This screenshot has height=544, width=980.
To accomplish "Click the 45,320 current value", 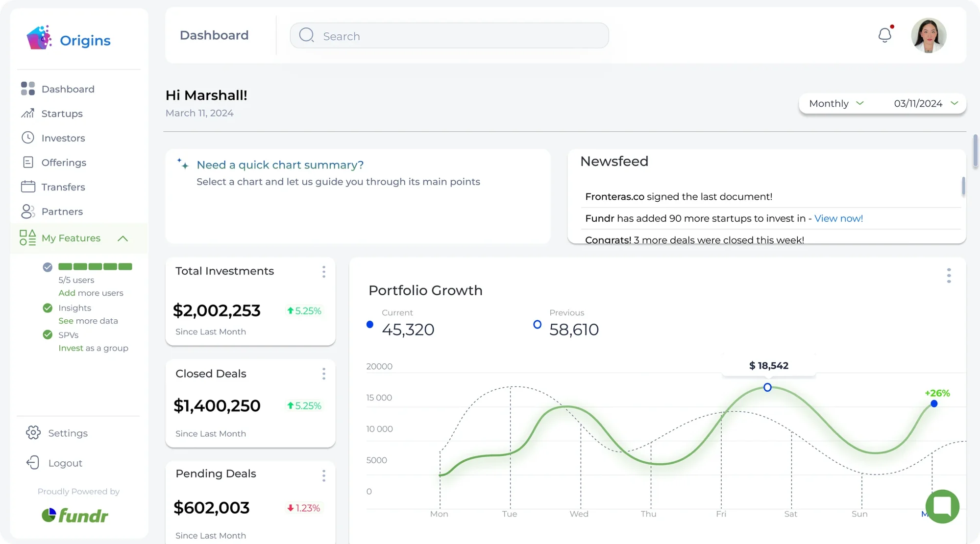I will [x=408, y=330].
